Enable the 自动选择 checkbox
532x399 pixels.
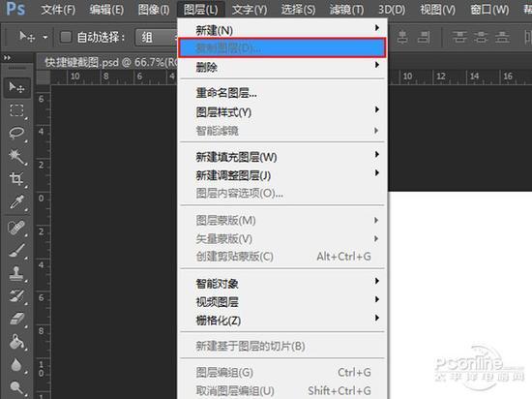click(x=66, y=37)
